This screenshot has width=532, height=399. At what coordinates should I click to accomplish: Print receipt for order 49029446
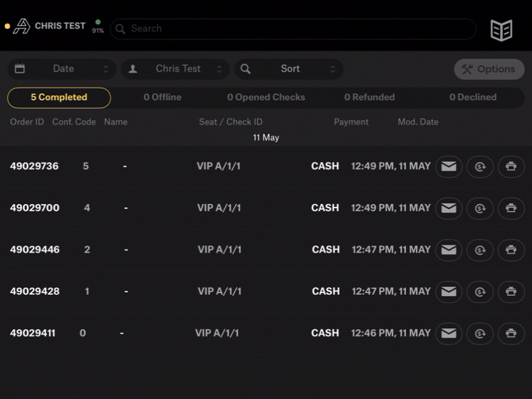(511, 250)
